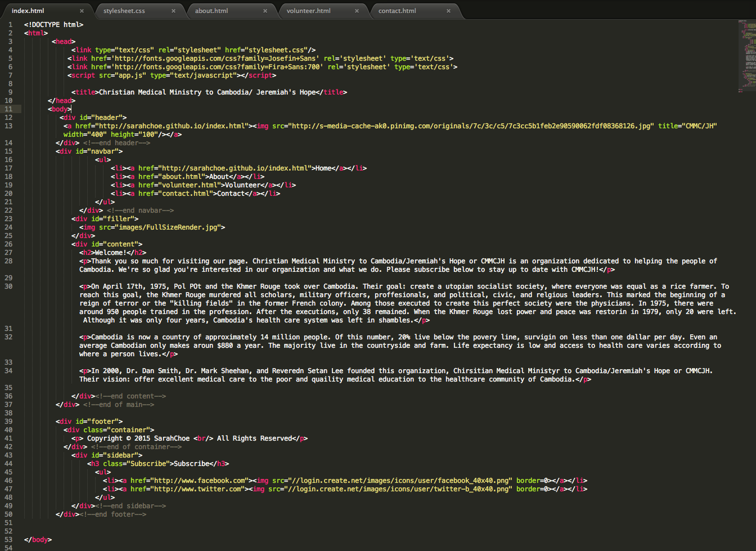Viewport: 756px width, 551px height.
Task: Click the div id="filler" line
Action: click(x=105, y=219)
